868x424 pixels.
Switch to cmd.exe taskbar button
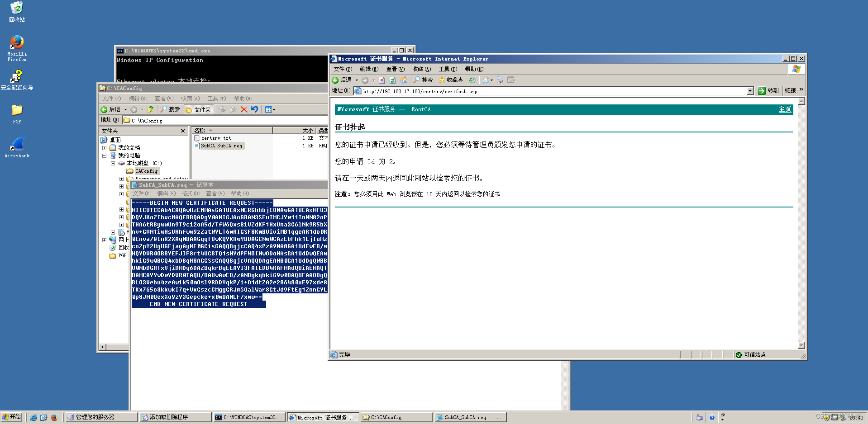249,417
